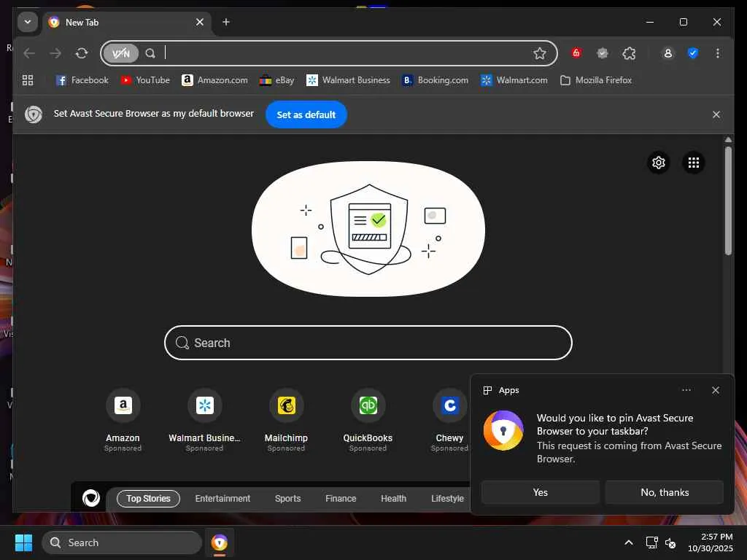Click the taskbar Search box

click(122, 542)
